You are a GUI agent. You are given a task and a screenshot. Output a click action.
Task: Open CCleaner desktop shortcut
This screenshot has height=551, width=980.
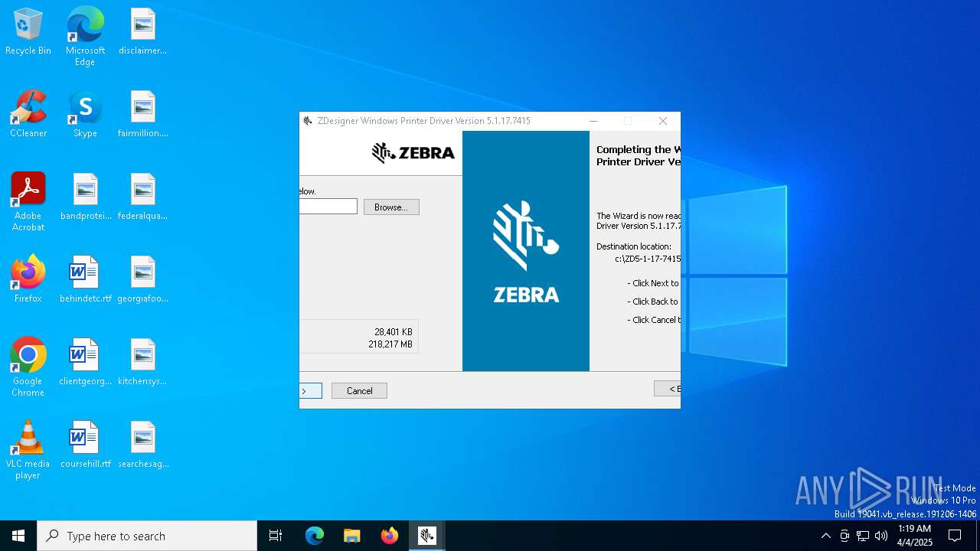(28, 115)
